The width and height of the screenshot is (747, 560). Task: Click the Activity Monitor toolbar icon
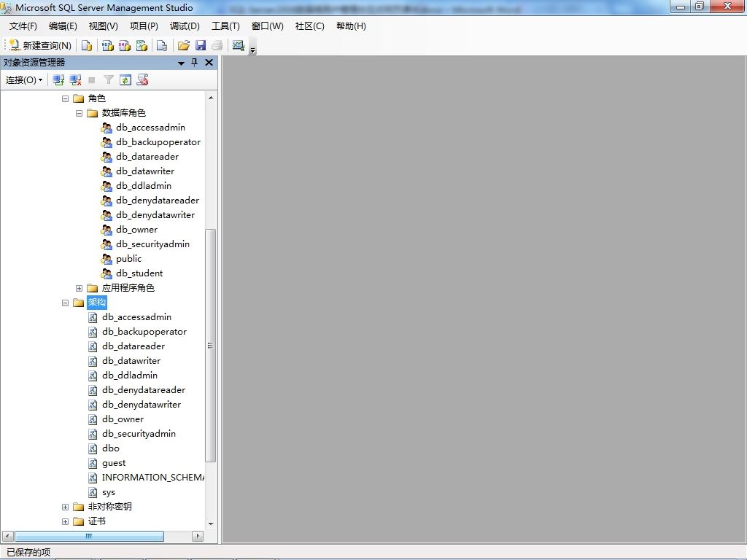click(239, 45)
